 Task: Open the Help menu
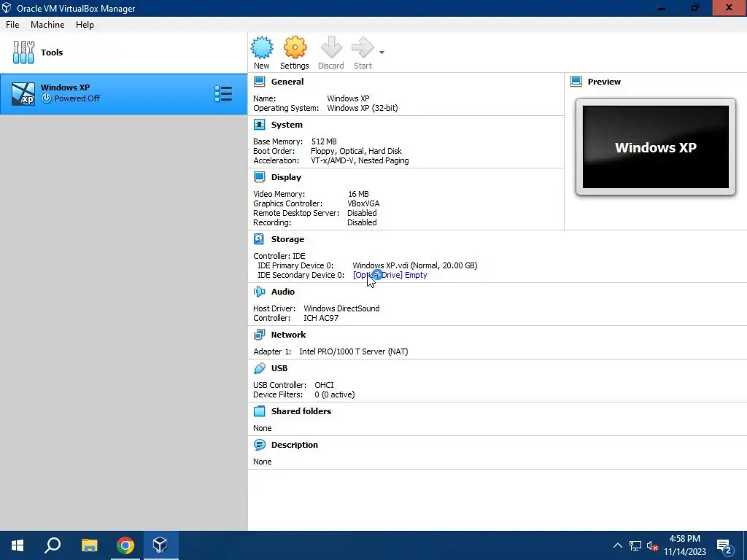85,25
